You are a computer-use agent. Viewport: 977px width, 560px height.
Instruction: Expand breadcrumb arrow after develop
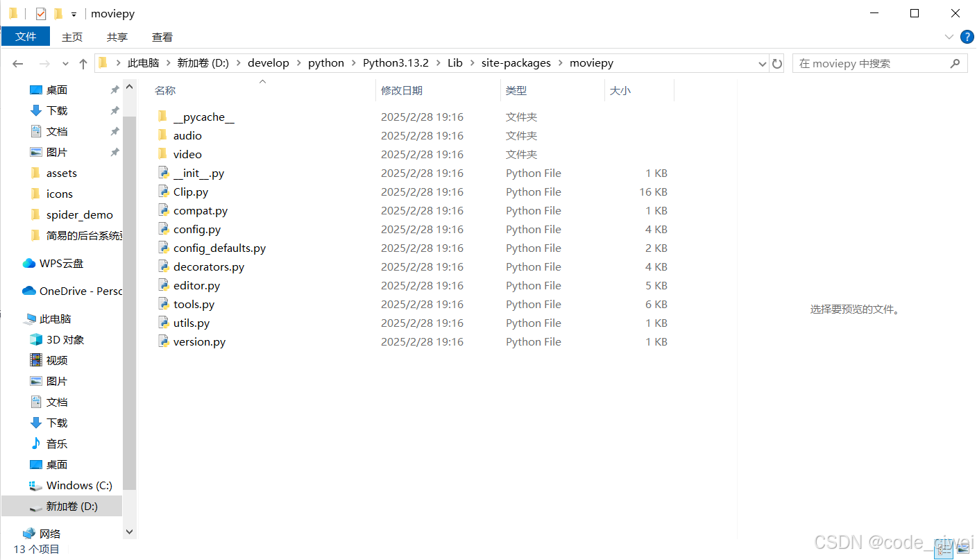point(298,62)
